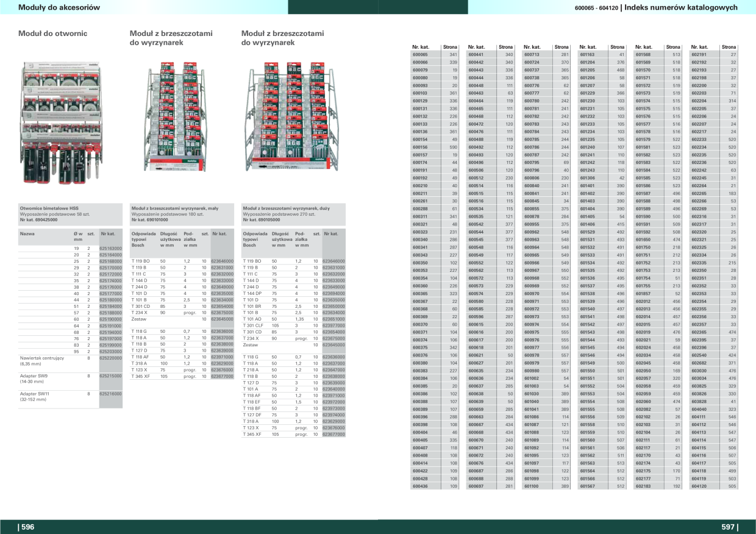Click index entry 604120
Image resolution: width=756 pixels, height=534 pixels.
coord(699,486)
